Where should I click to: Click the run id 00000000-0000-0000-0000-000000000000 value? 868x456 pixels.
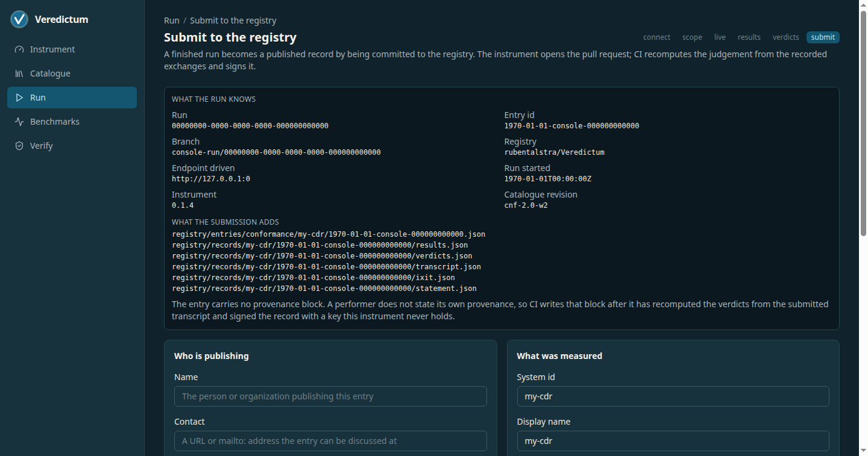pos(250,126)
